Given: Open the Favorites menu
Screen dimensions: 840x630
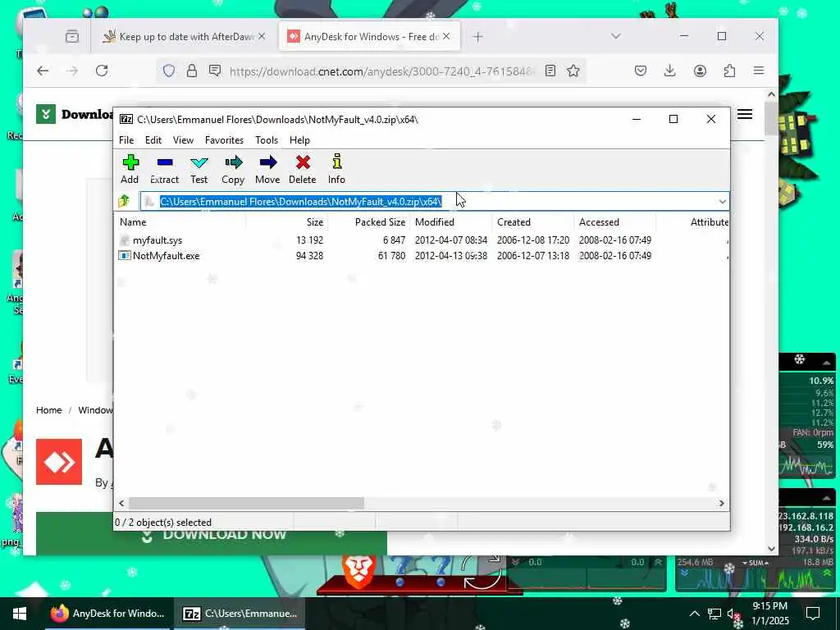Looking at the screenshot, I should click(224, 139).
